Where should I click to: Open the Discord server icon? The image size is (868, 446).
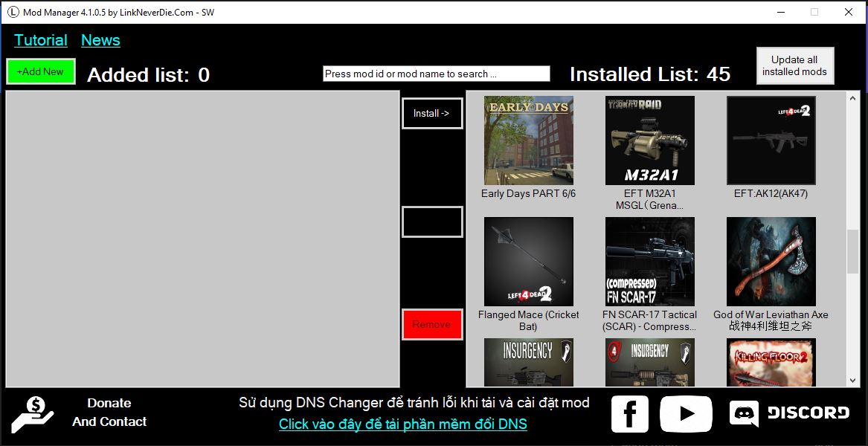(x=789, y=413)
